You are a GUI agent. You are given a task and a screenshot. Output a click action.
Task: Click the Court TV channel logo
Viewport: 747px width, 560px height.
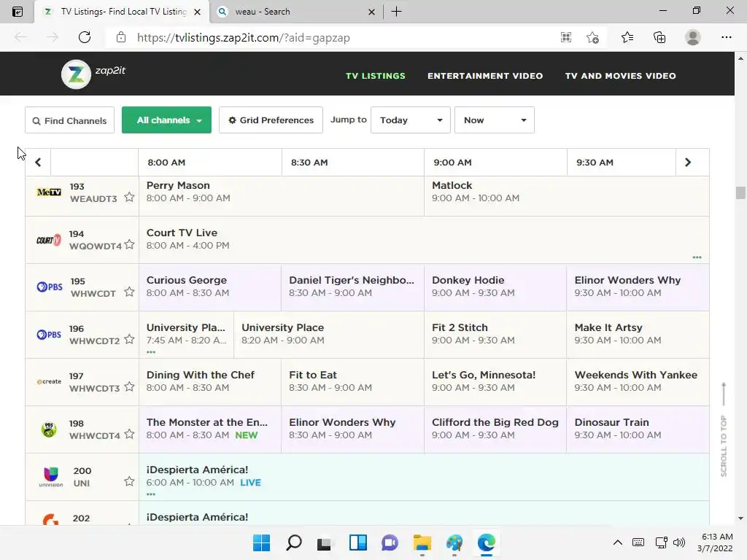click(x=49, y=239)
